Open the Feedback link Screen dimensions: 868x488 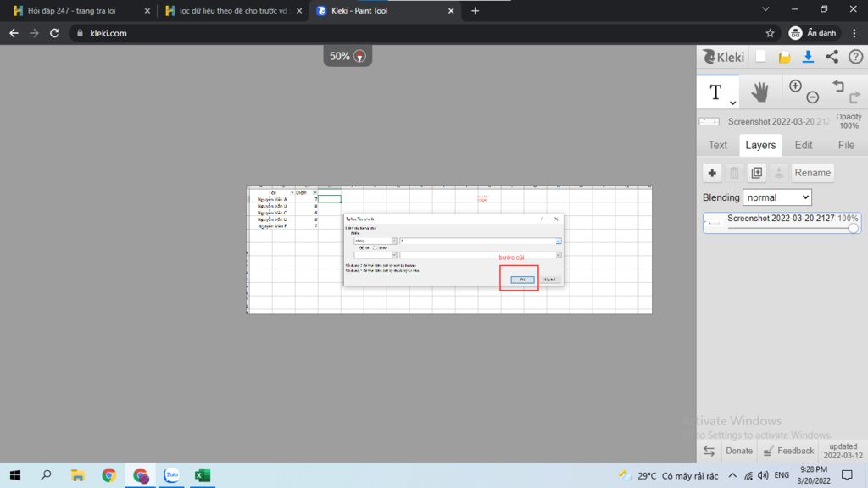pyautogui.click(x=789, y=451)
